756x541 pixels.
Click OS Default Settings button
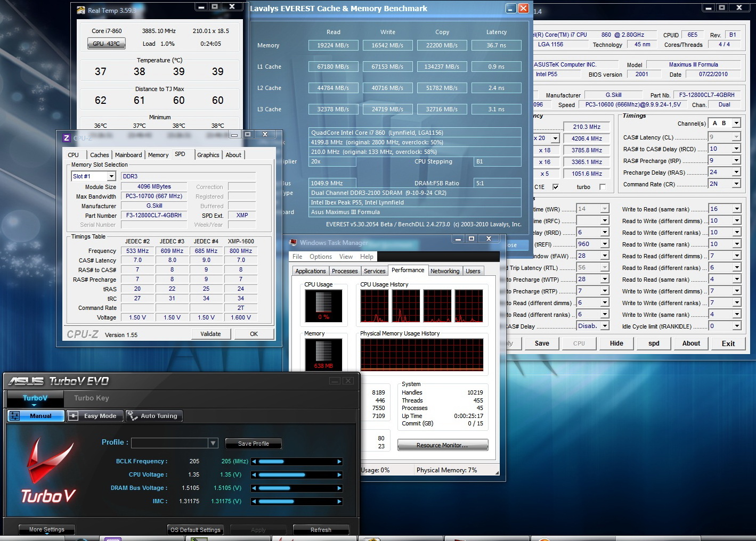tap(195, 530)
